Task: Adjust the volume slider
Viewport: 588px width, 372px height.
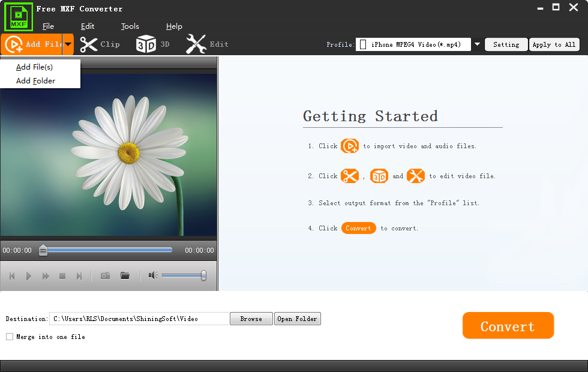Action: (x=184, y=275)
